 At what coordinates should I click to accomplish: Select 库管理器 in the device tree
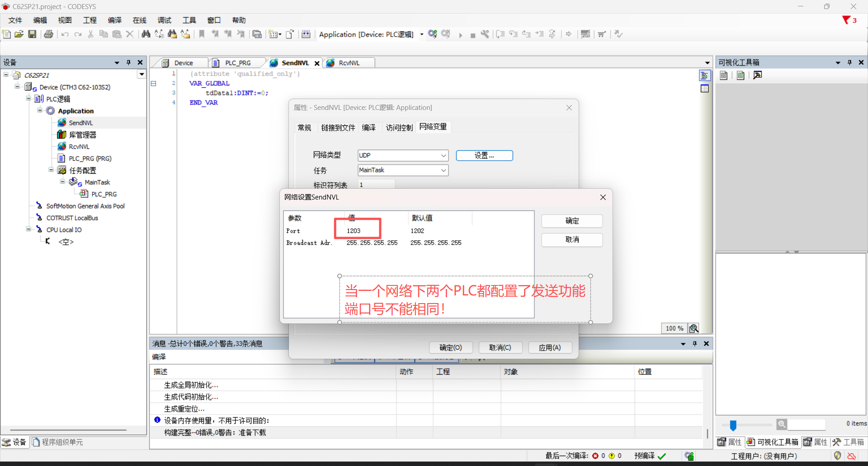point(82,135)
